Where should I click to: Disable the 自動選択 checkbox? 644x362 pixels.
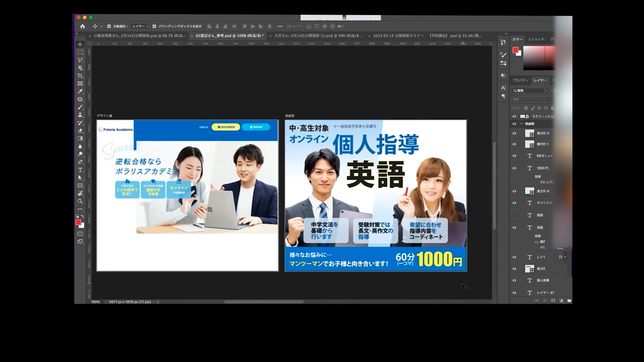[109, 26]
